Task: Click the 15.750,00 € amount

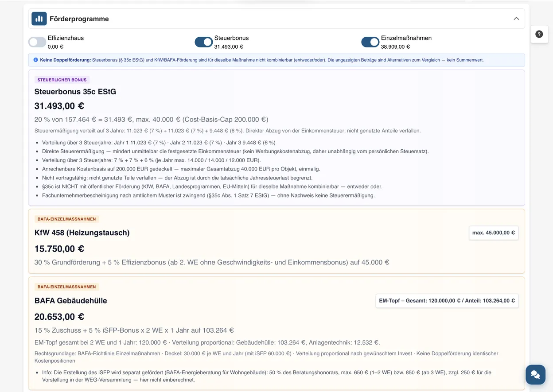Action: pos(59,249)
